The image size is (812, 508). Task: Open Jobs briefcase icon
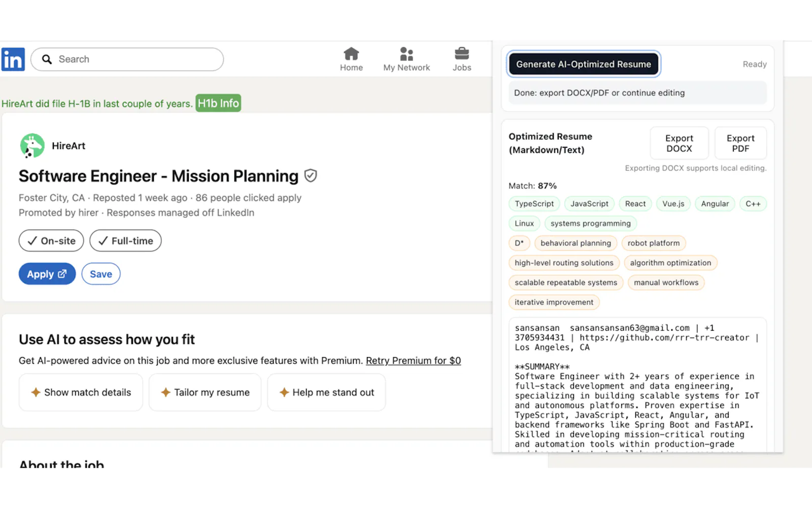(x=462, y=53)
